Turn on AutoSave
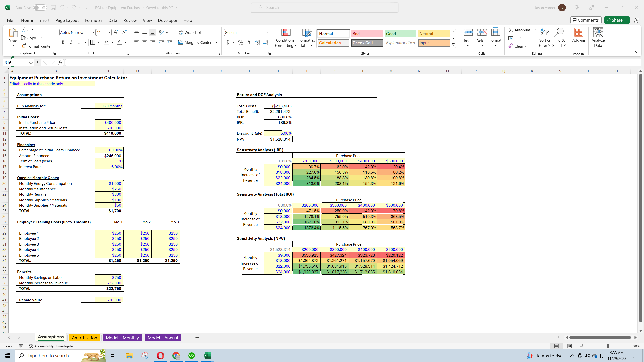Image resolution: width=644 pixels, height=362 pixels. pos(40,7)
